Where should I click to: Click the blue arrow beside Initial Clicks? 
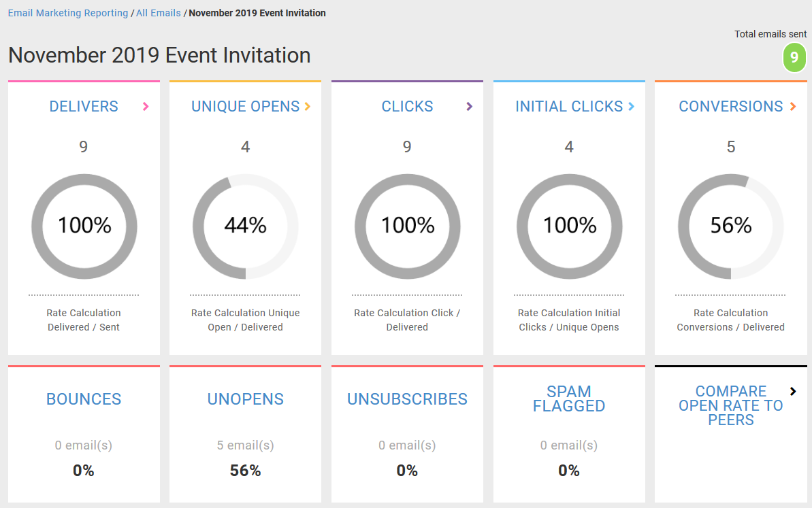coord(631,107)
